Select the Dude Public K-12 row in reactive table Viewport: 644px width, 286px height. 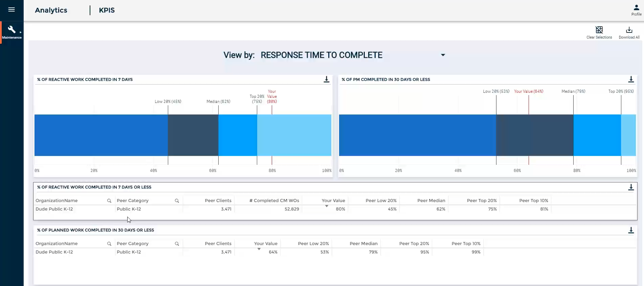coord(54,209)
